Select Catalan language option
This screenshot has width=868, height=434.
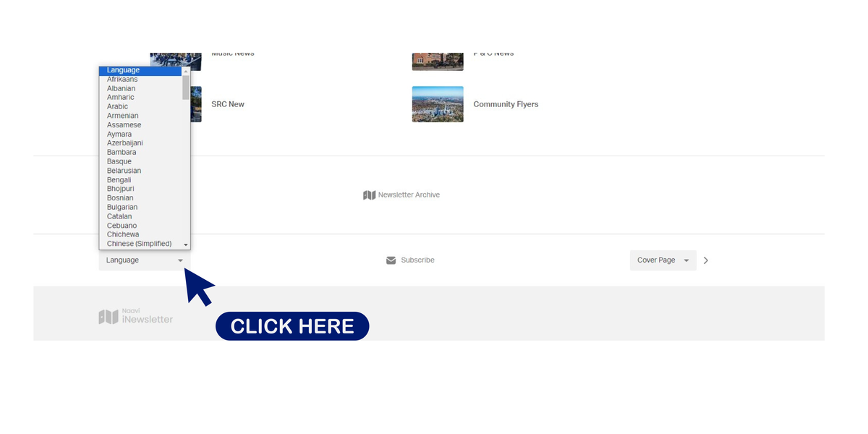point(140,216)
